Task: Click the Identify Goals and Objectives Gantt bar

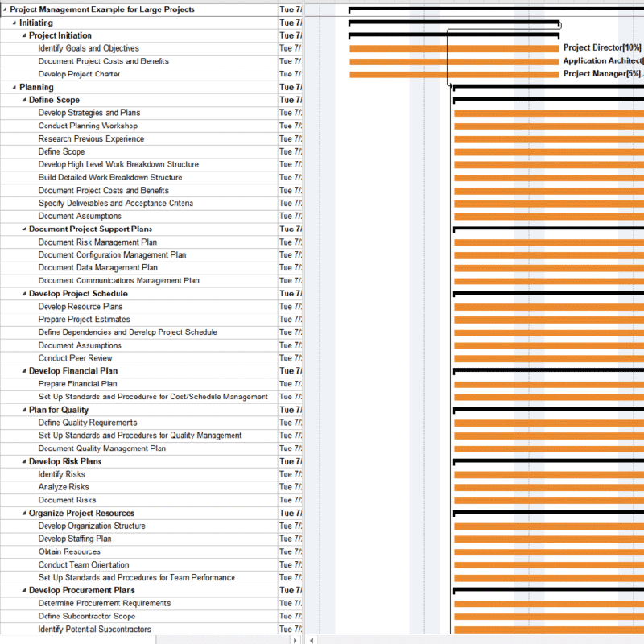Action: [454, 49]
